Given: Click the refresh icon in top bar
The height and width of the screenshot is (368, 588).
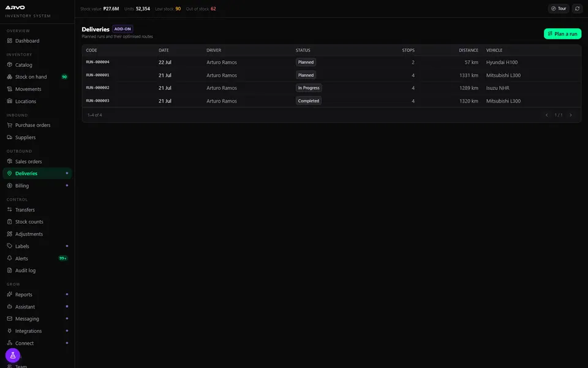Looking at the screenshot, I should pyautogui.click(x=577, y=8).
